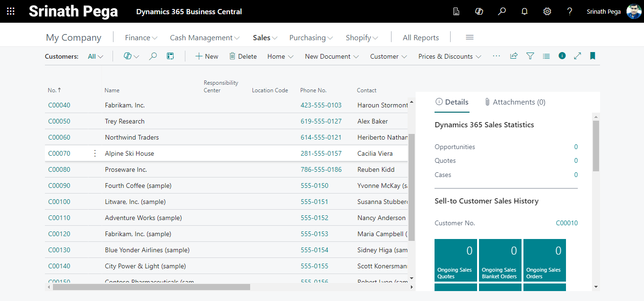The height and width of the screenshot is (301, 644).
Task: Expand the Prices & Discounts dropdown
Action: pos(450,56)
